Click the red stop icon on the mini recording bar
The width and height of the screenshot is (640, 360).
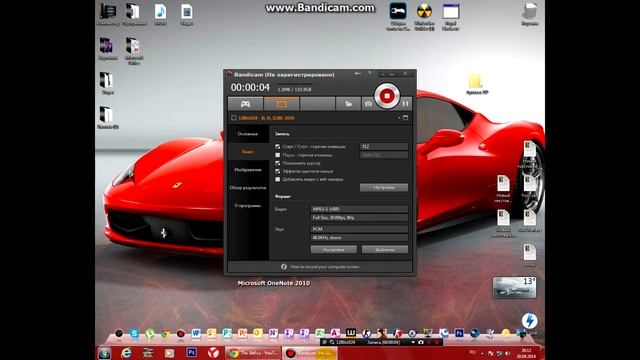coord(437,342)
